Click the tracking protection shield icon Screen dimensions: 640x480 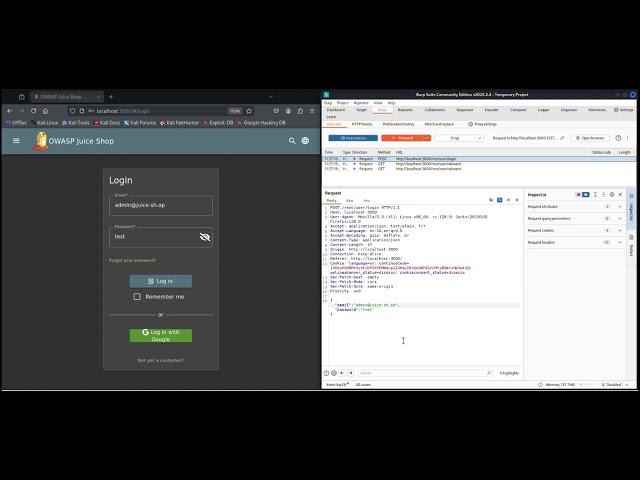click(72, 111)
